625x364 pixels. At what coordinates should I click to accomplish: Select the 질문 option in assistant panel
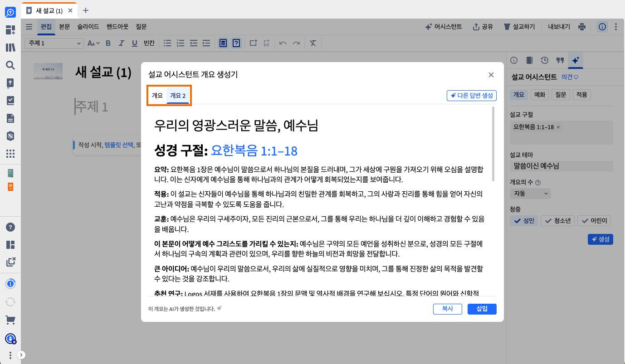tap(561, 95)
